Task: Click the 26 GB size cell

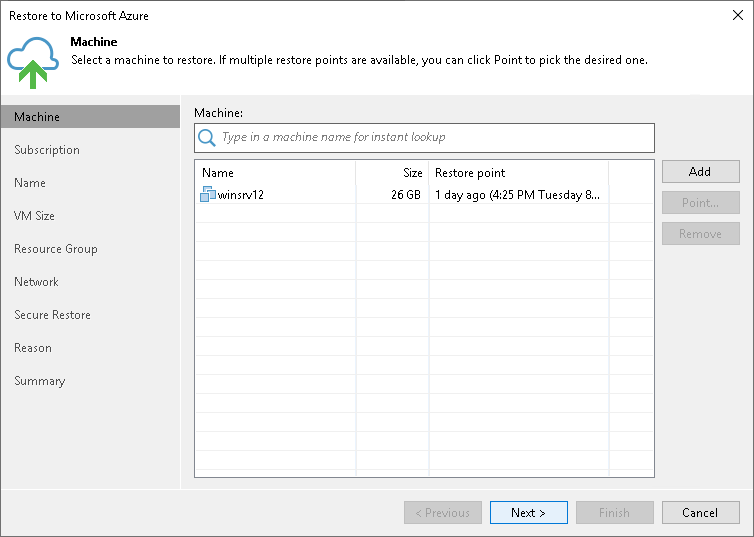Action: coord(406,195)
